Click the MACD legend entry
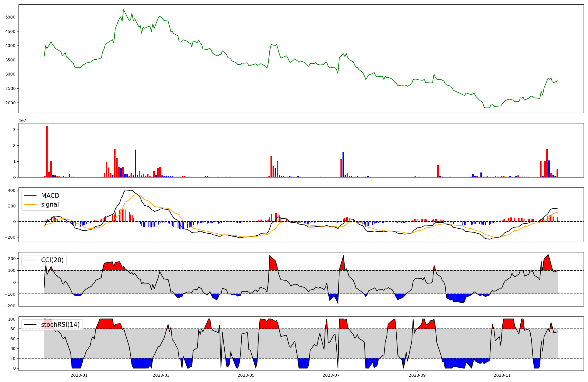588x382 pixels. [x=50, y=196]
